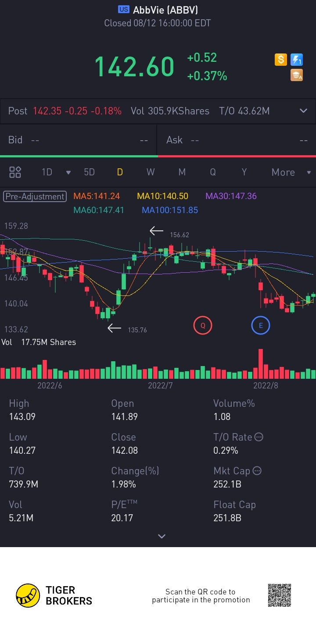Screen dimensions: 316x644
Task: Select the Y yearly chart tab
Action: pyautogui.click(x=244, y=172)
